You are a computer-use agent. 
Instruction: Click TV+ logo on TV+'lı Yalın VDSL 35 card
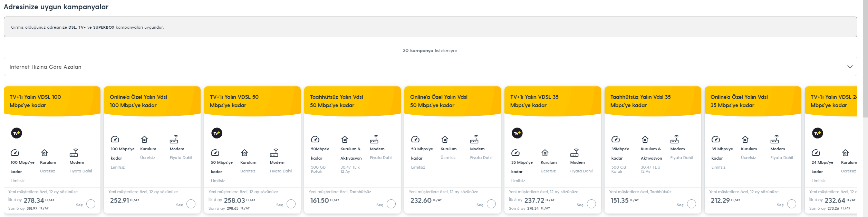pos(517,133)
